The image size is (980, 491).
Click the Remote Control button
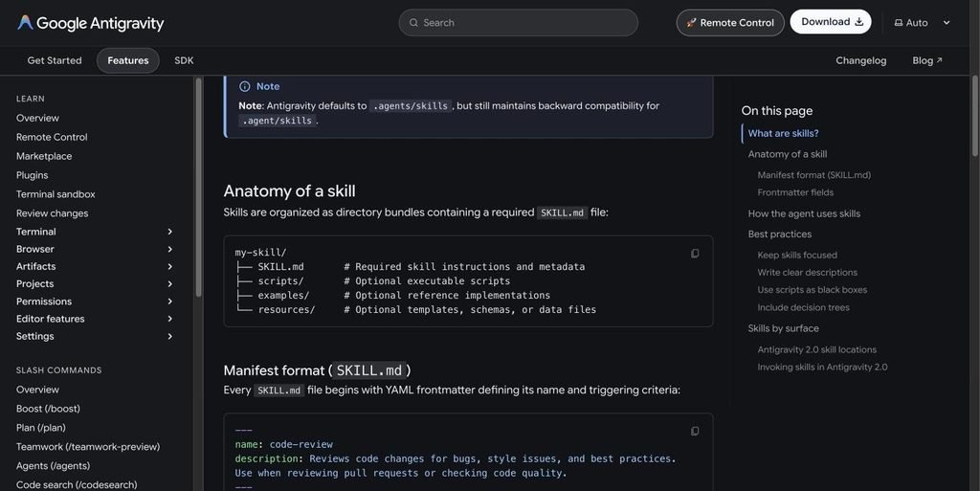(x=730, y=22)
